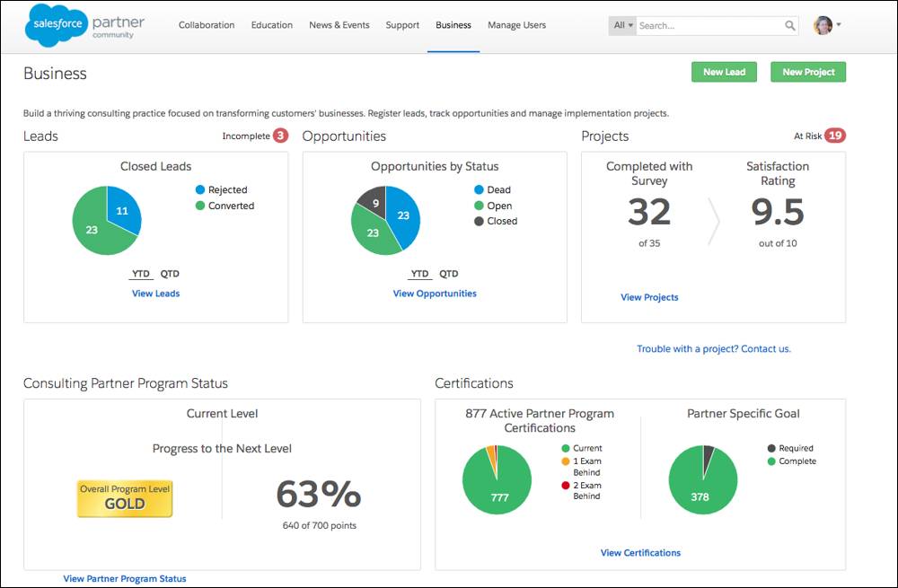Click the Salesforce partner community logo
This screenshot has height=588, width=898.
click(x=84, y=25)
